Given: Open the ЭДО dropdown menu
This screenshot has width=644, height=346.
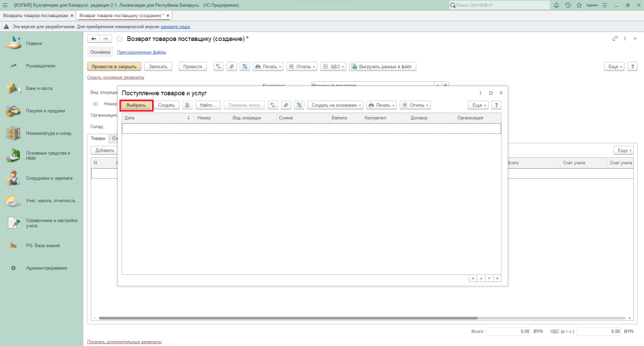Looking at the screenshot, I should 332,66.
